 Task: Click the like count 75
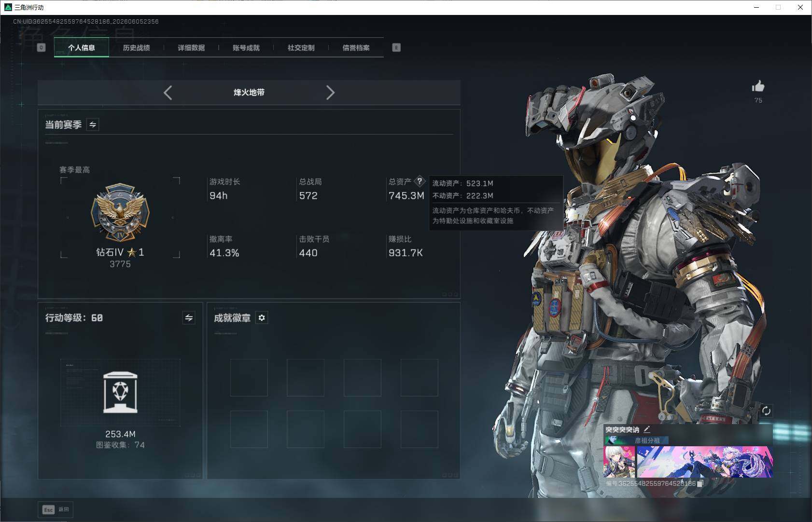pos(758,100)
